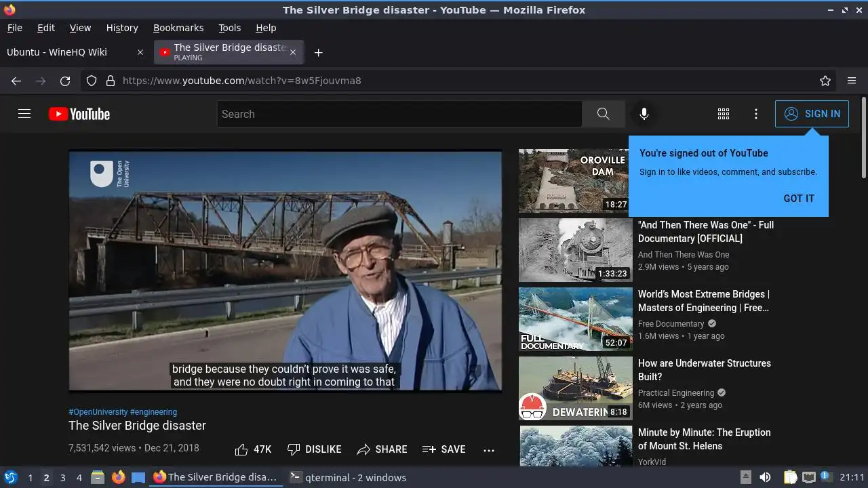Open the update notifier tray icon

[827, 476]
